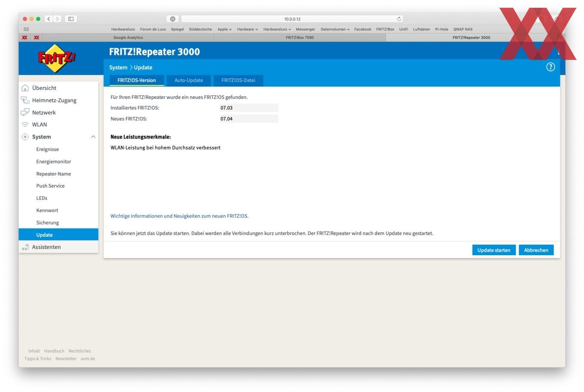This screenshot has width=584, height=392.
Task: Open the Tipps & Tricks footer link
Action: click(x=38, y=359)
